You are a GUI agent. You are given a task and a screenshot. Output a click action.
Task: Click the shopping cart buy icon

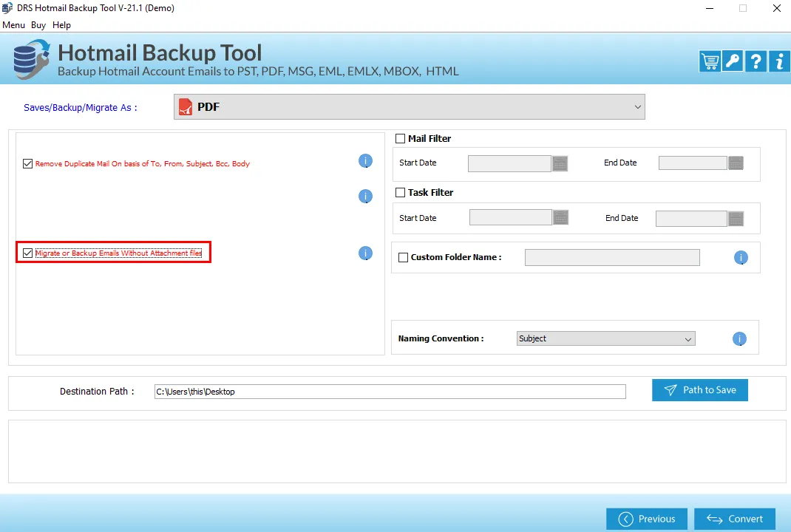pyautogui.click(x=710, y=61)
